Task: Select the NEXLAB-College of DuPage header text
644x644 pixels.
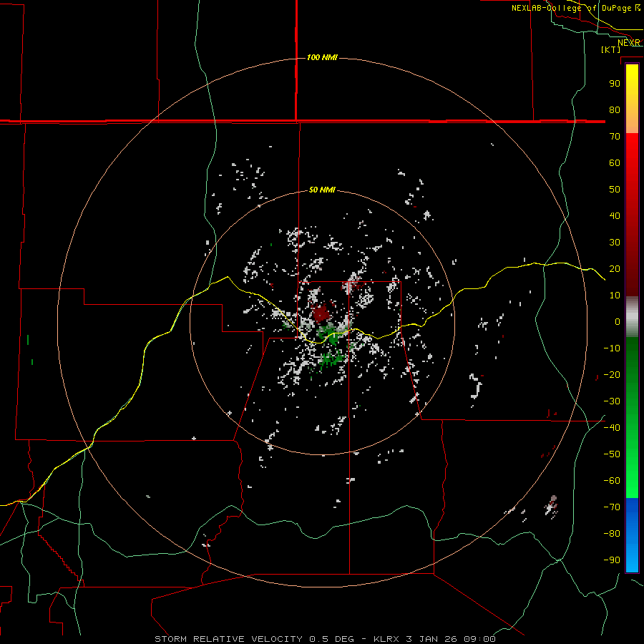Action: click(x=576, y=8)
